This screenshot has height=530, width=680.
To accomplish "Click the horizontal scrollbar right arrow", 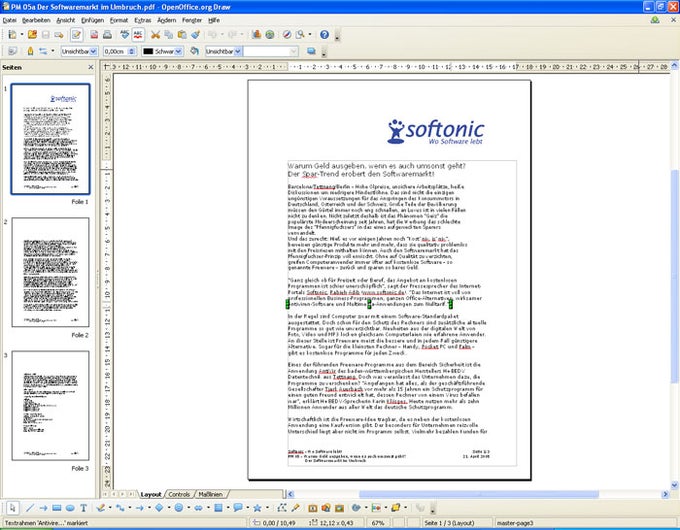I will coord(665,494).
